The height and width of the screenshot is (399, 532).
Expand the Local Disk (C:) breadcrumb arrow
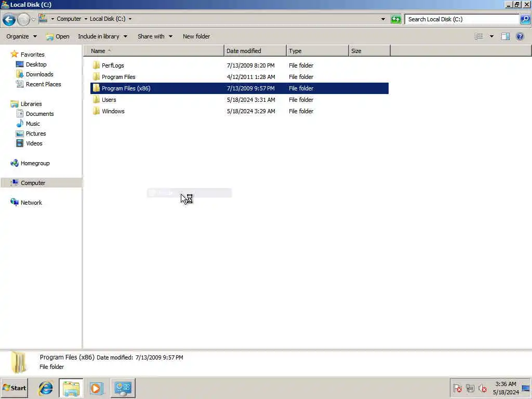[x=130, y=19]
